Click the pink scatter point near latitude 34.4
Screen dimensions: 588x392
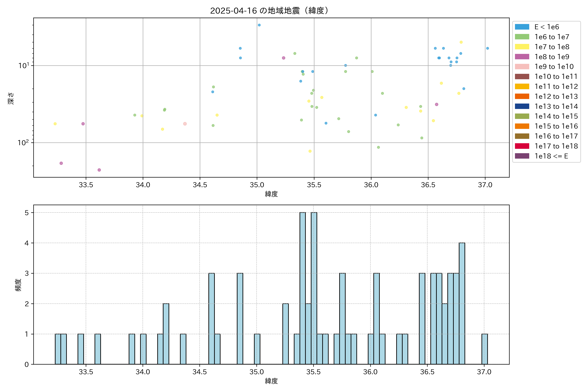click(x=185, y=124)
